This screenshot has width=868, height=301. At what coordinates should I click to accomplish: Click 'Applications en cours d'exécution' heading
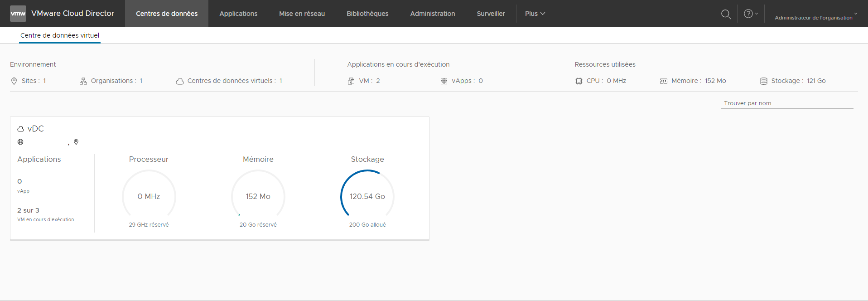click(399, 64)
